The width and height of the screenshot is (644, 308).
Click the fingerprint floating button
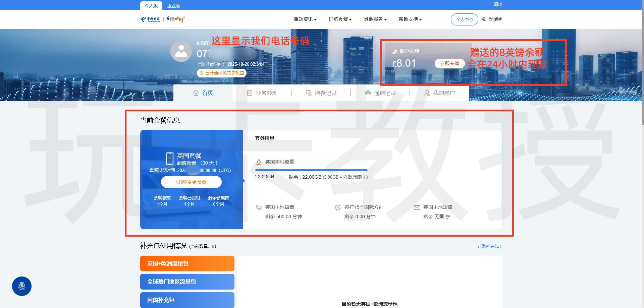pos(22,286)
